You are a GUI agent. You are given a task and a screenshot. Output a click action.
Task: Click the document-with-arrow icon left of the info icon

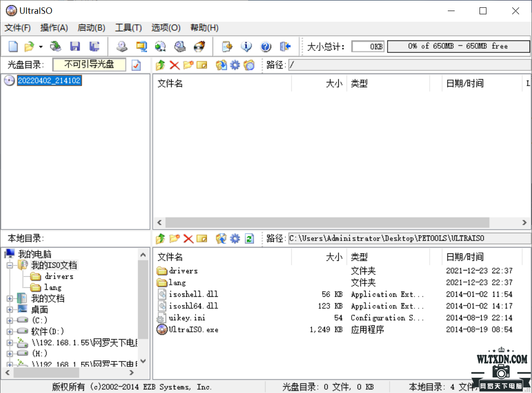227,46
